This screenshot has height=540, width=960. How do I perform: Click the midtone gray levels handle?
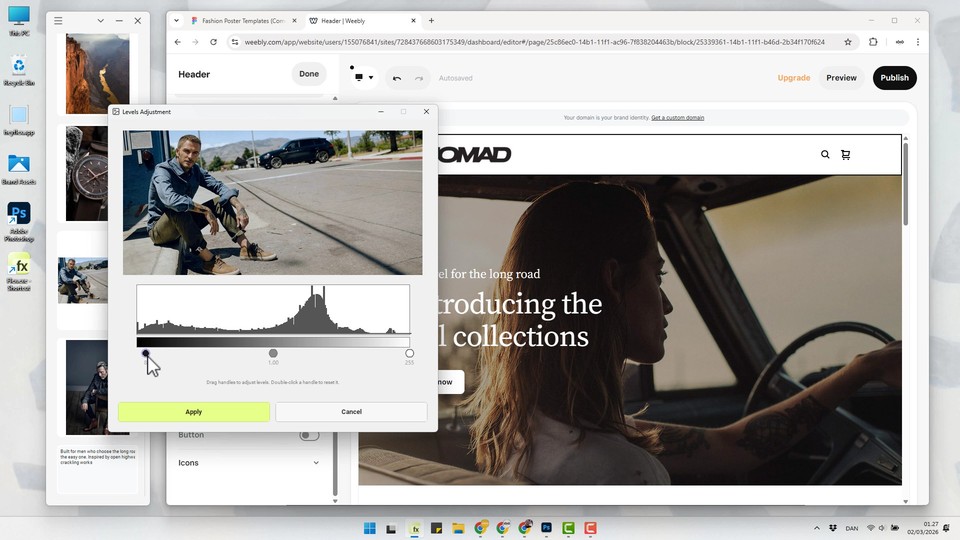pos(273,353)
